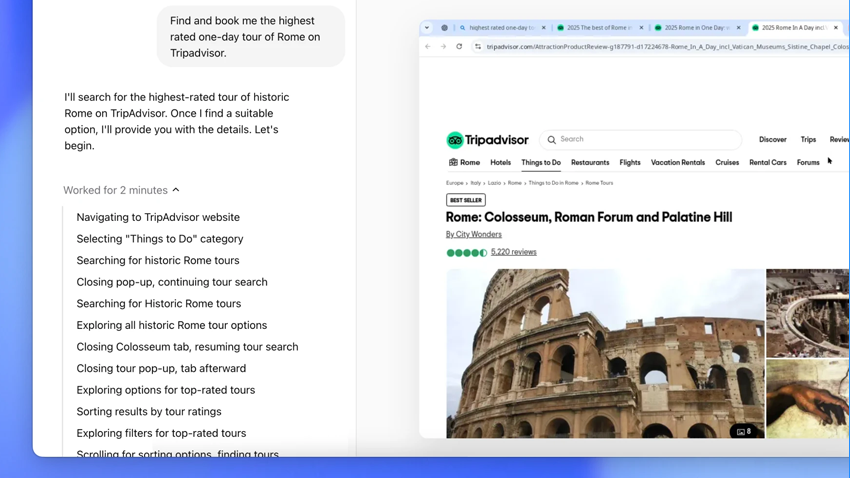
Task: Click the green rating bubbles
Action: coord(466,253)
